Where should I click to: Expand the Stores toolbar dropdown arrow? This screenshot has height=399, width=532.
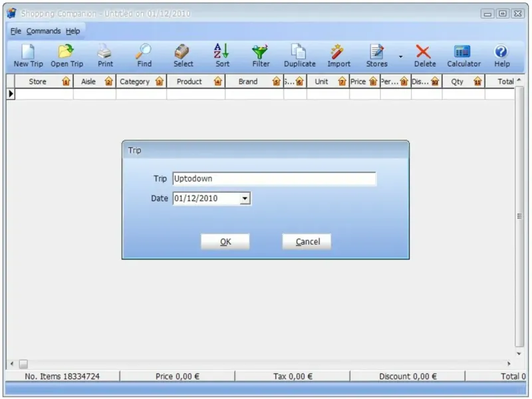pos(401,57)
